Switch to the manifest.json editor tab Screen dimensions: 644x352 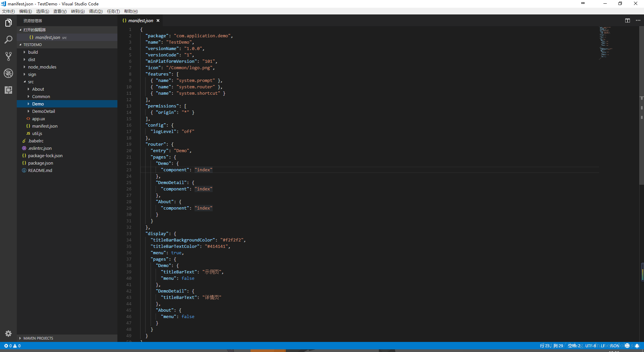tap(141, 20)
